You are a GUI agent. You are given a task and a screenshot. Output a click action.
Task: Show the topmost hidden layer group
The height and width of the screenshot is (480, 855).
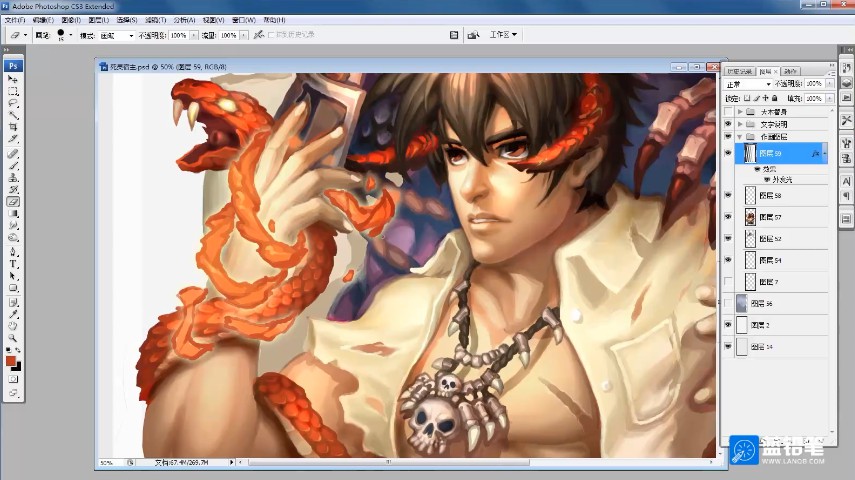click(728, 111)
